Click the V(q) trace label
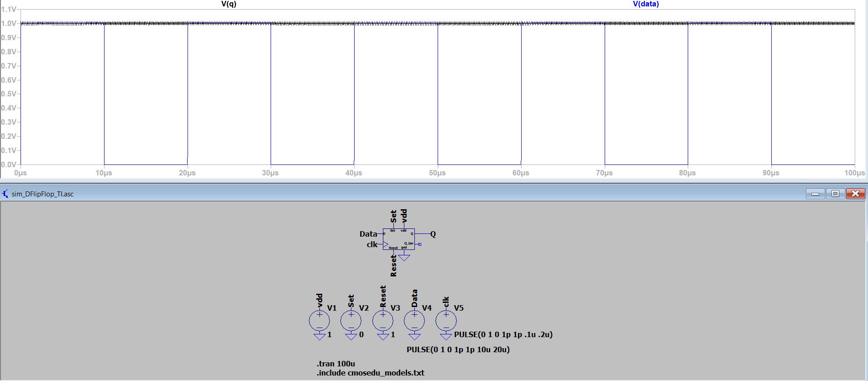The height and width of the screenshot is (381, 868). click(x=229, y=4)
